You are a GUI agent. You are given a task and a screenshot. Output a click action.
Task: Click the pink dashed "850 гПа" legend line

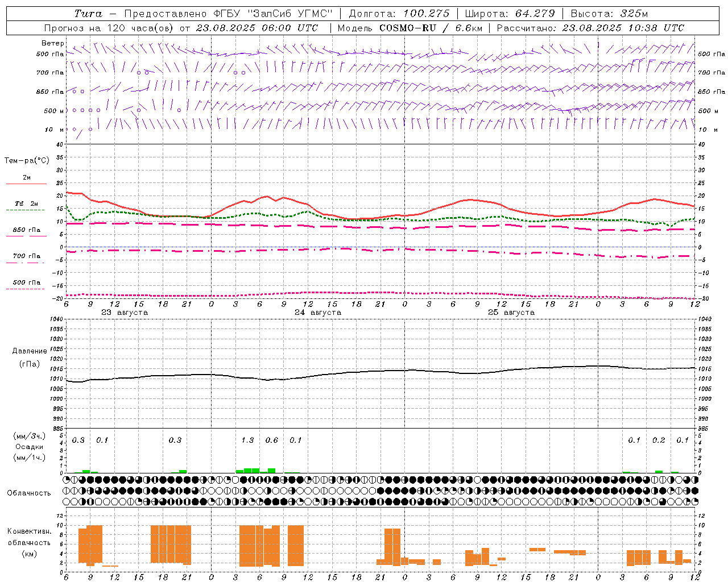[x=26, y=236]
